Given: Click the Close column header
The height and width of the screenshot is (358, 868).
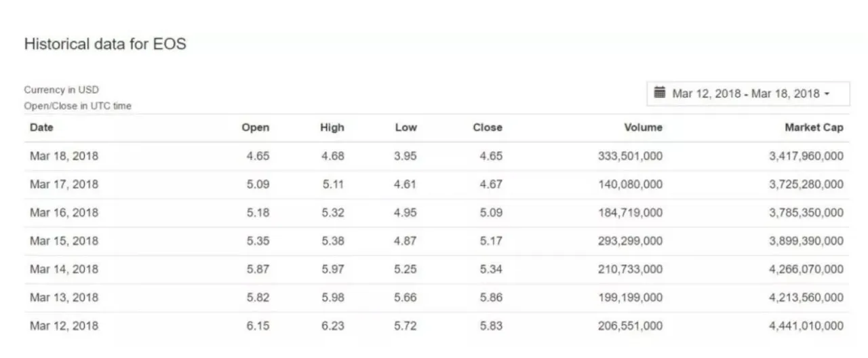Looking at the screenshot, I should point(488,127).
